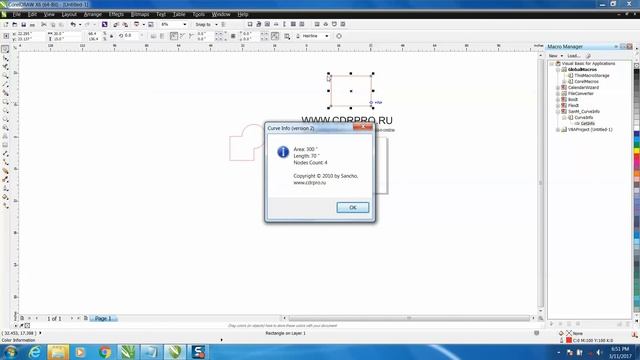Click OK in Curve Info dialog

click(x=353, y=207)
